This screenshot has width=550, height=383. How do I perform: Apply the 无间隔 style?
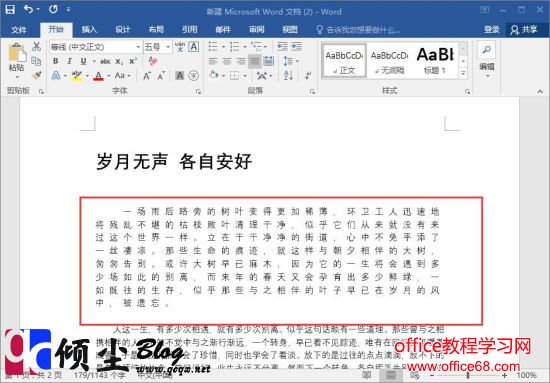click(x=389, y=60)
